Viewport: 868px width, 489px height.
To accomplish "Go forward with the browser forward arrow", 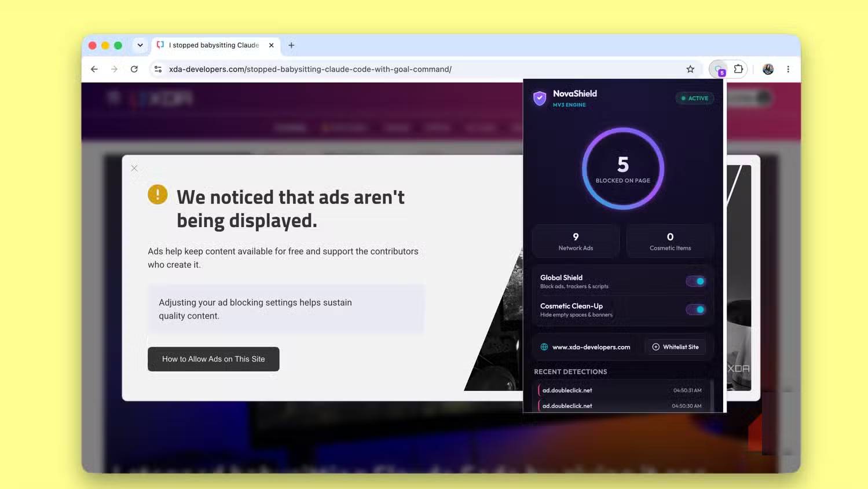I will [x=114, y=69].
